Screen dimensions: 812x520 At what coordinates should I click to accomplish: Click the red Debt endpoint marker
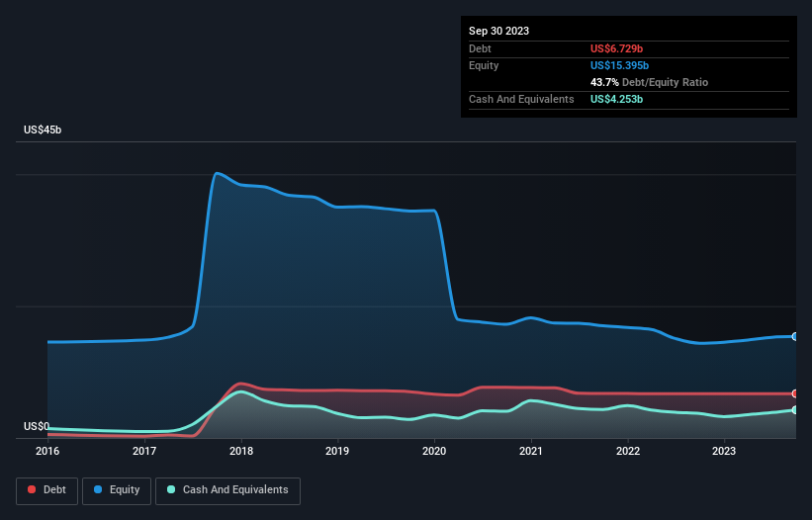(795, 393)
